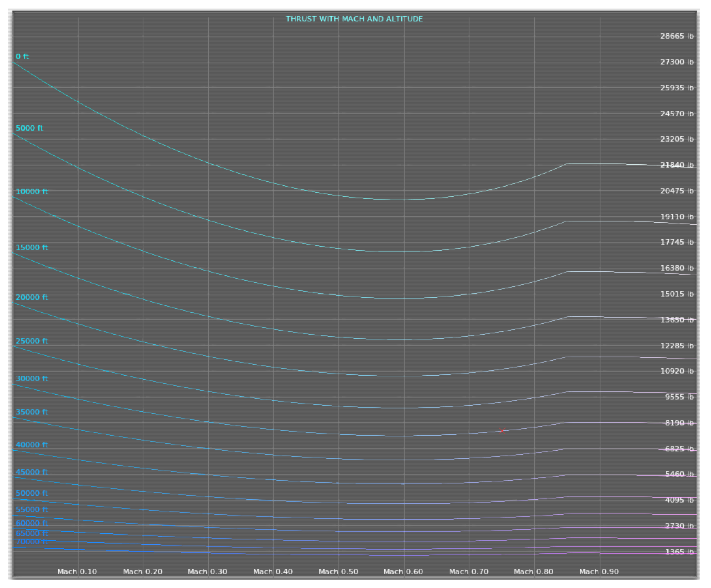Click the '8190 lb' thrust label
Screen dimensions: 711x588
pyautogui.click(x=679, y=423)
